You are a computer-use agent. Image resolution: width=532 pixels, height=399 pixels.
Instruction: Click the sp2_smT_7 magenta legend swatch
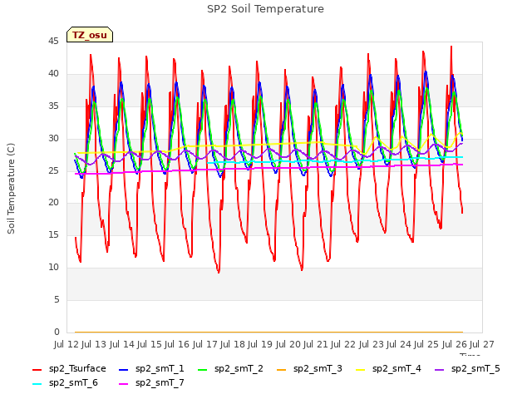coord(124,384)
